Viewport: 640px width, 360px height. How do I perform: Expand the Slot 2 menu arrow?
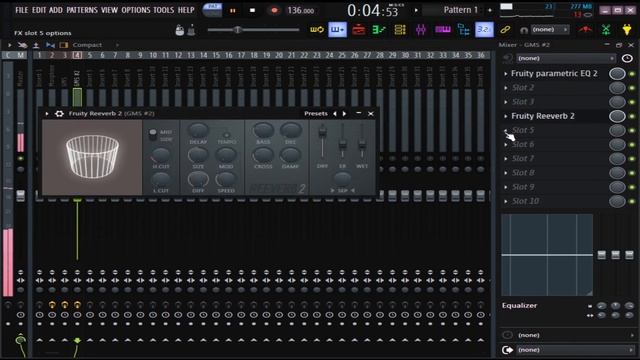tap(506, 88)
